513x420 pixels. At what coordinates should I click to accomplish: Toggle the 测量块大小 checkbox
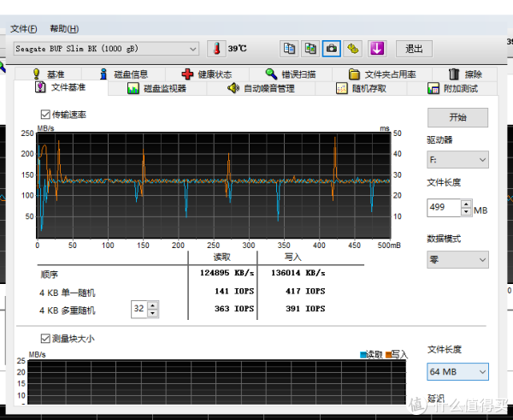coord(45,339)
